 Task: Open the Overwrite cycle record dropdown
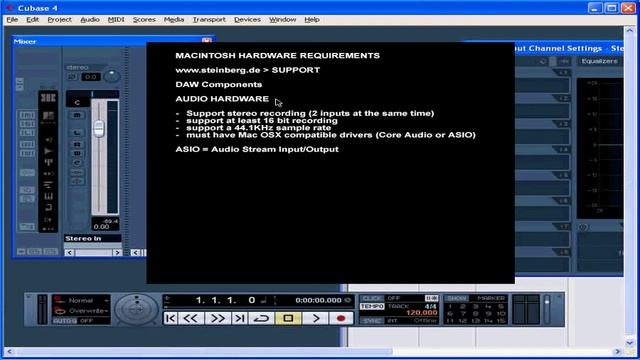point(82,311)
